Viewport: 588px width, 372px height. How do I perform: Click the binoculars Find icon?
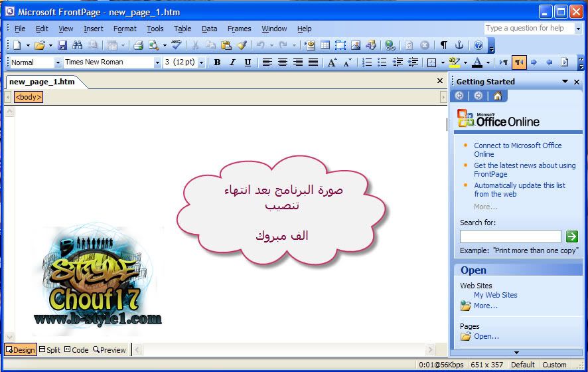(x=77, y=45)
